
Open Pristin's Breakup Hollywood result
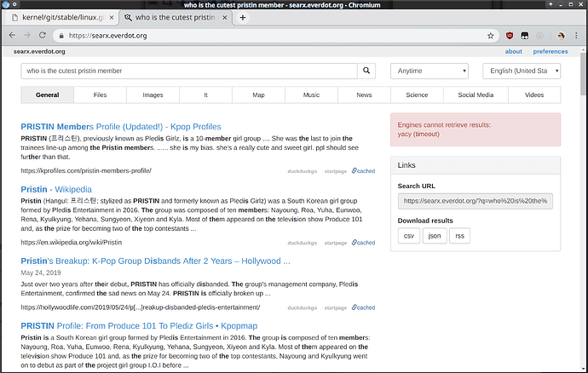click(x=155, y=261)
